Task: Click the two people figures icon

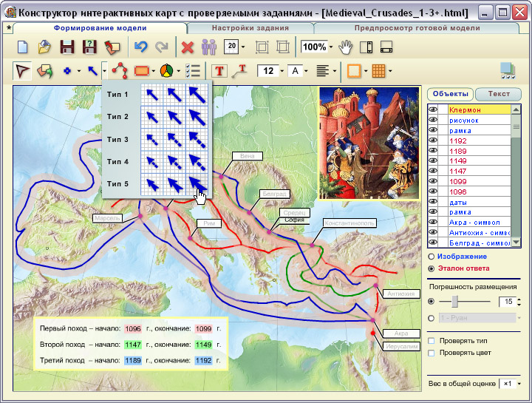Action: pyautogui.click(x=208, y=47)
